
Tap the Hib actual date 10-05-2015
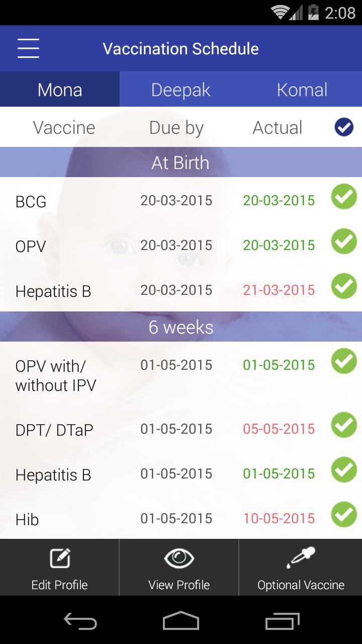pyautogui.click(x=279, y=519)
